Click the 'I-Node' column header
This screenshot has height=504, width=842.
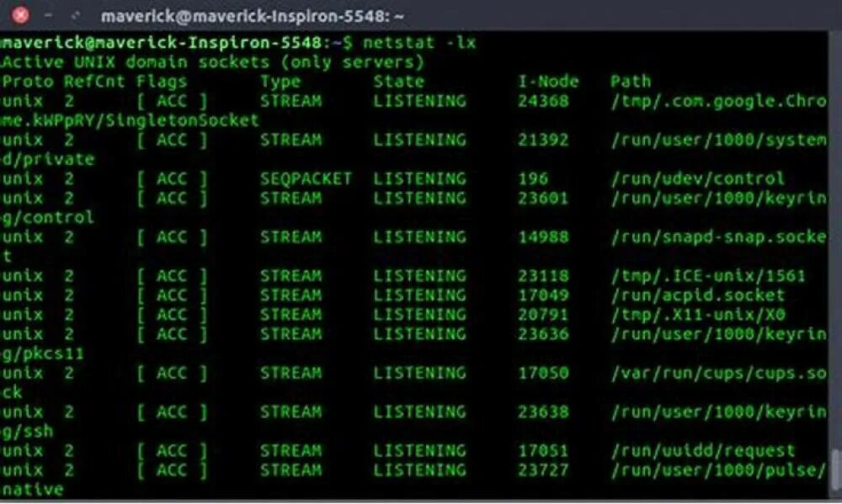[548, 82]
